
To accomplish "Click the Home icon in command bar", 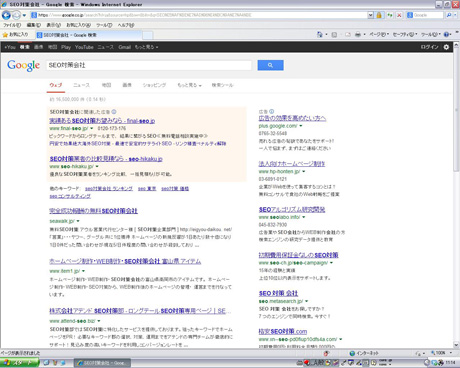I will click(x=320, y=34).
